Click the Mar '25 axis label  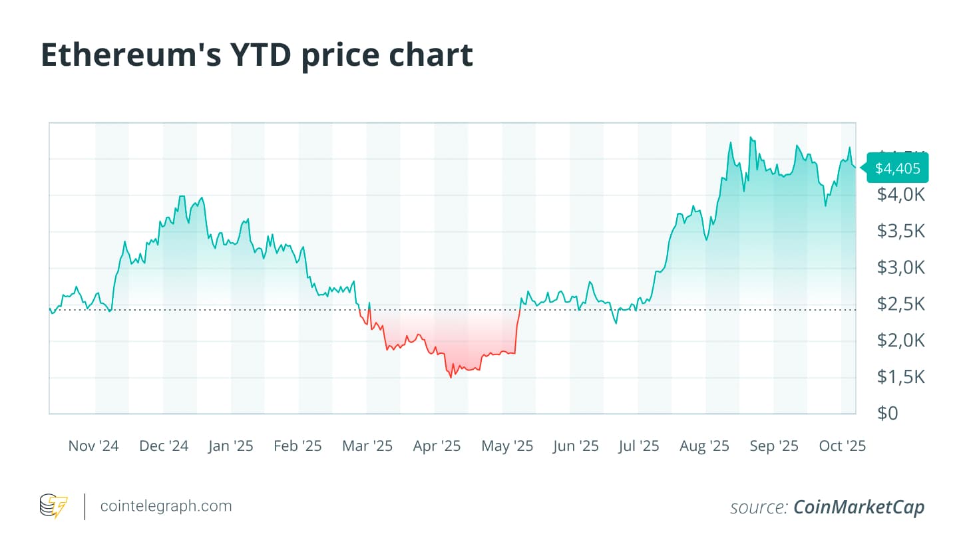pos(367,446)
